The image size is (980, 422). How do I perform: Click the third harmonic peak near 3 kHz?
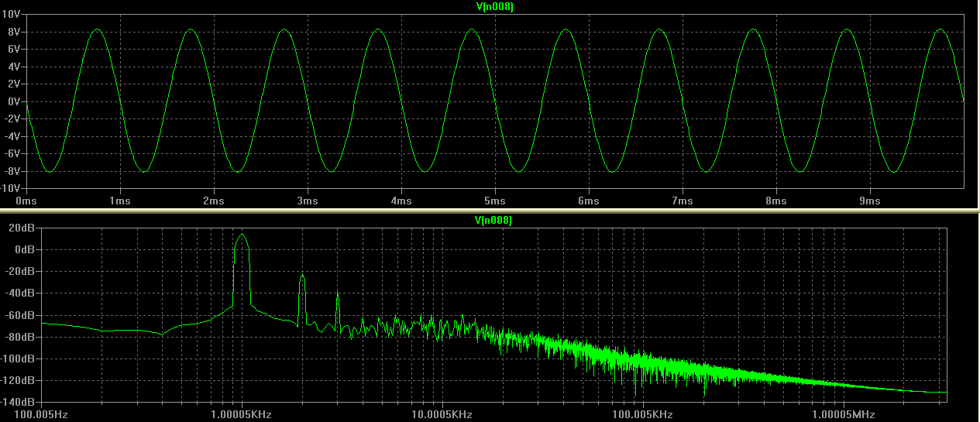point(338,294)
